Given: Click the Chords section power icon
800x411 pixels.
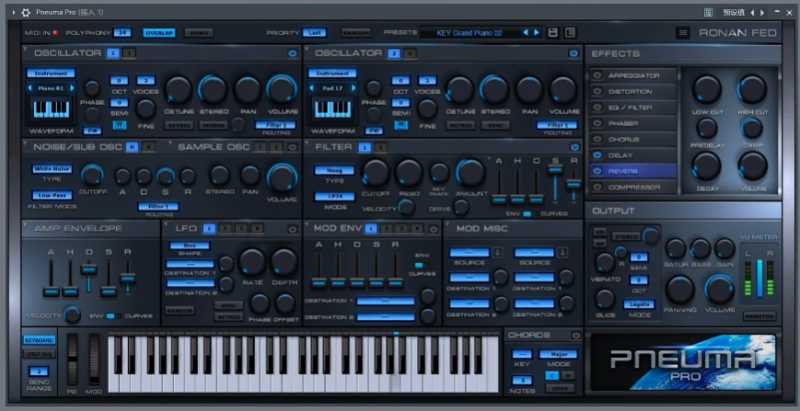Looking at the screenshot, I should pyautogui.click(x=576, y=335).
